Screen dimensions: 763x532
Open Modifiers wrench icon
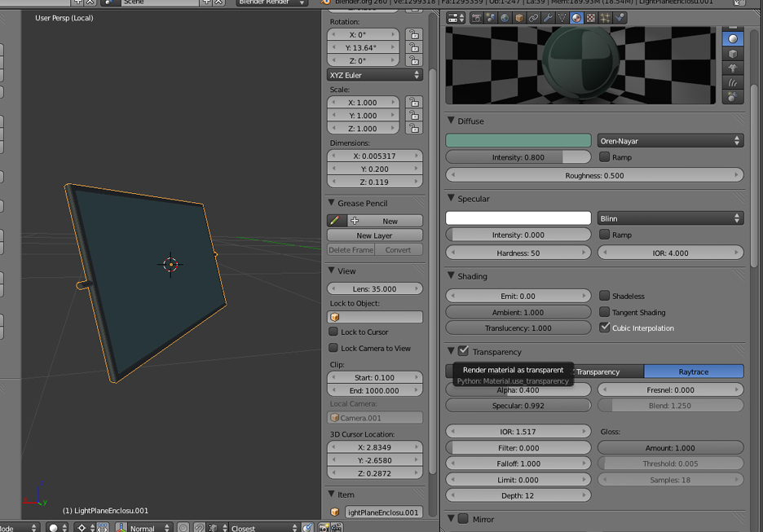pyautogui.click(x=548, y=18)
